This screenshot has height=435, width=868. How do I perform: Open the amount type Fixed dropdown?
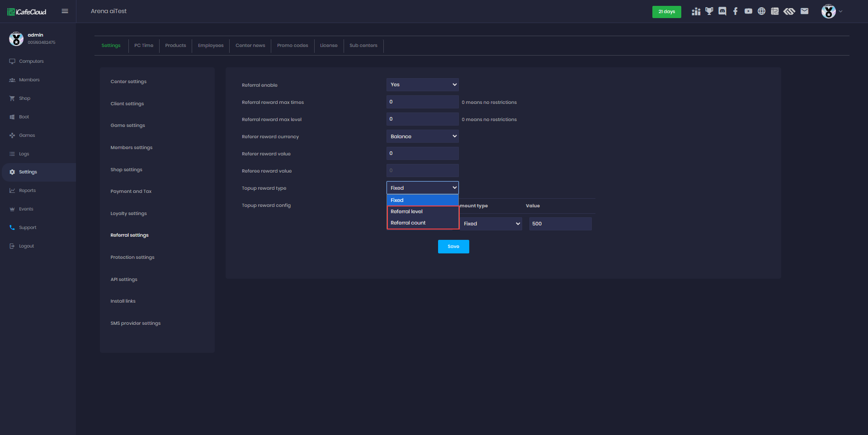pos(491,224)
